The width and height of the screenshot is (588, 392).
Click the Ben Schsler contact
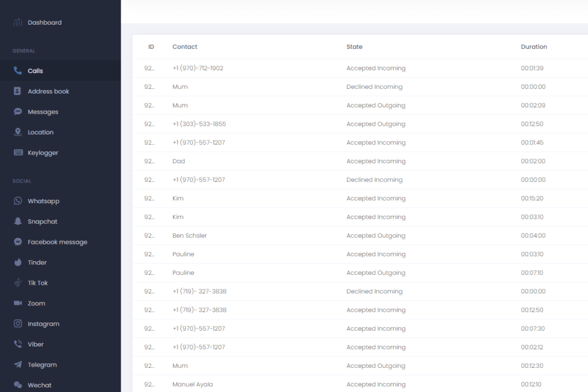pyautogui.click(x=189, y=235)
